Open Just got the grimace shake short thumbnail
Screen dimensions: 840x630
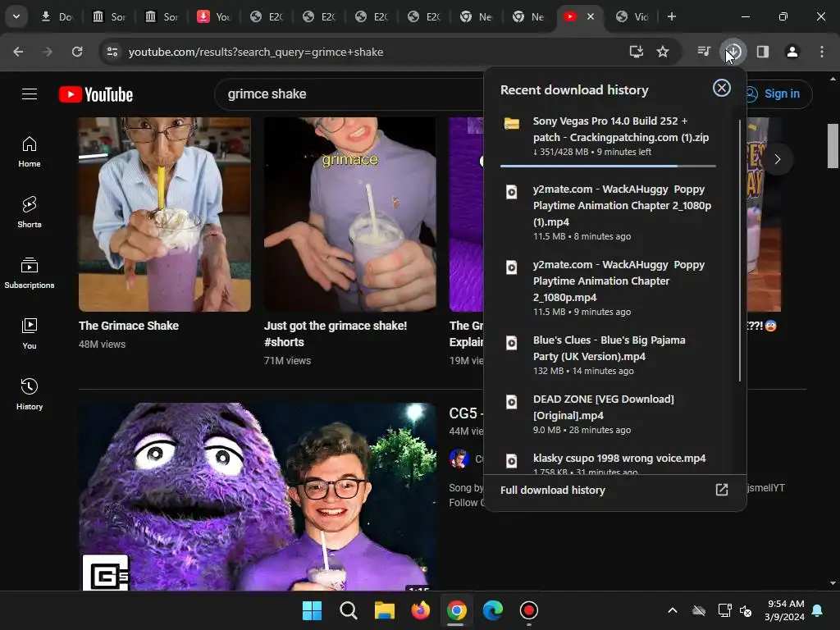[349, 214]
